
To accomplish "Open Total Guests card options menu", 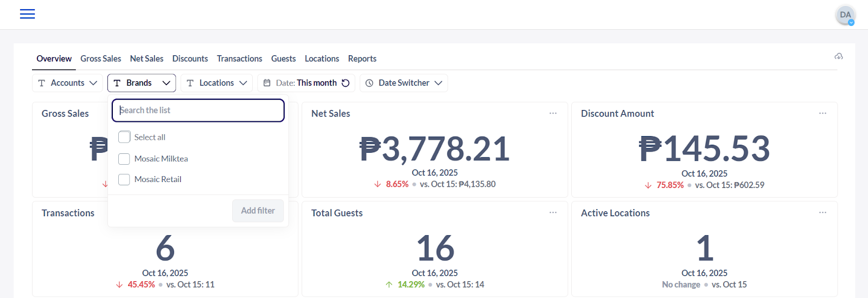I will click(553, 212).
